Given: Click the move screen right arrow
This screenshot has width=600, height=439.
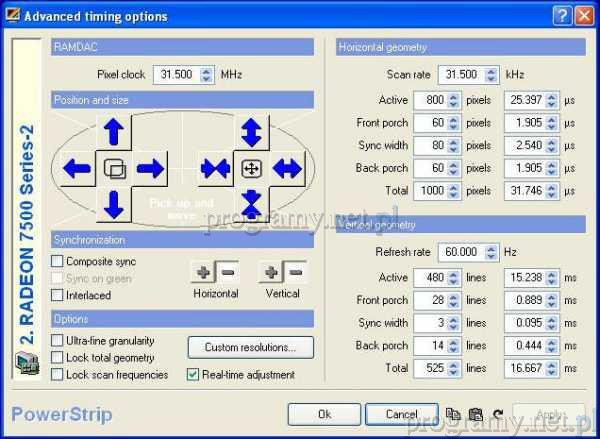Looking at the screenshot, I should (150, 168).
